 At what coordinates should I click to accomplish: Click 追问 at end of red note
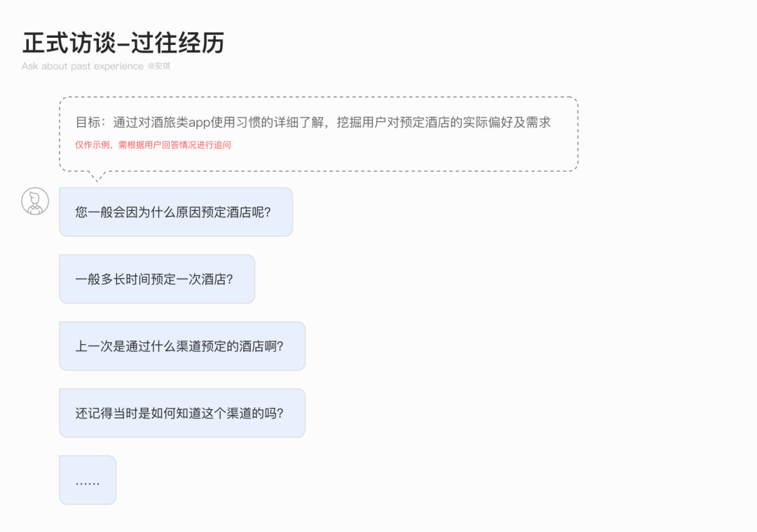point(223,145)
